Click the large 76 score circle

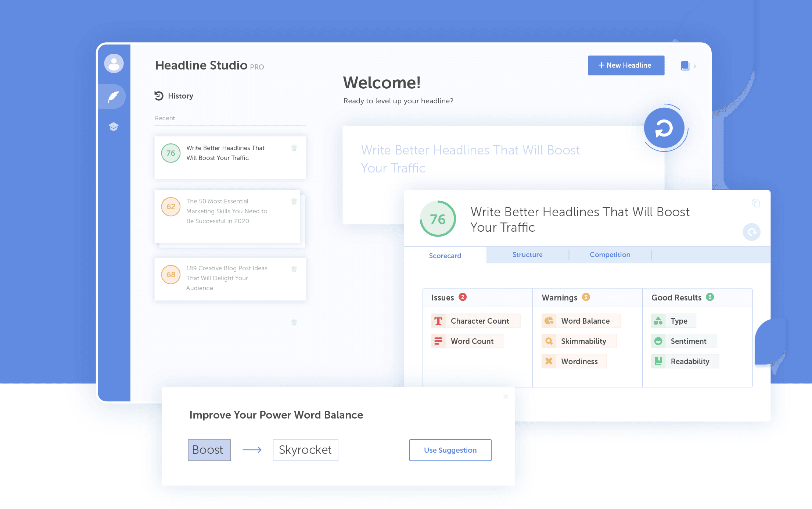click(438, 219)
